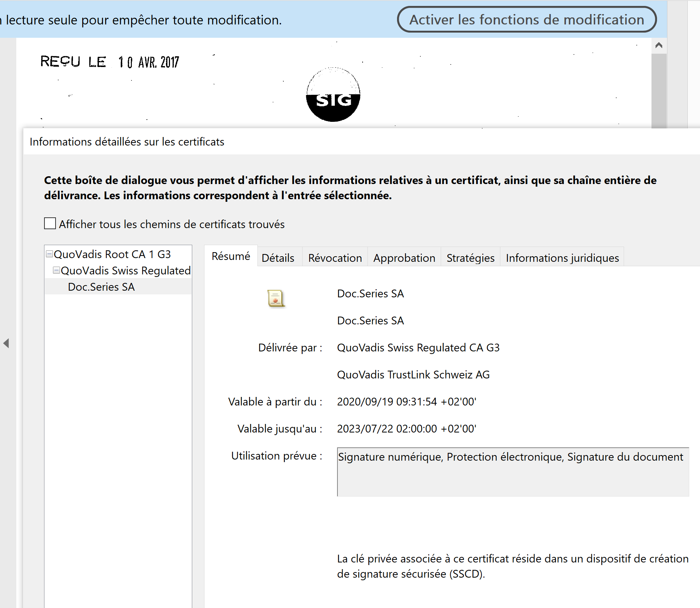The height and width of the screenshot is (608, 700).
Task: Select Doc.Series SA in certificate tree
Action: pyautogui.click(x=101, y=287)
